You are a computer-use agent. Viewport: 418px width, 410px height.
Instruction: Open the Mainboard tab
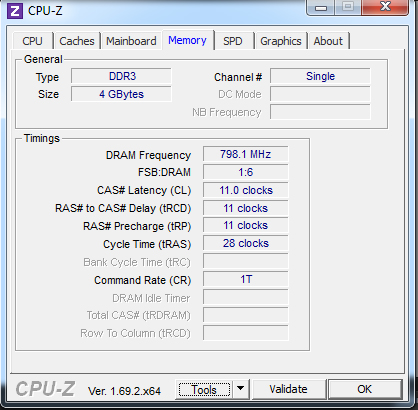(x=131, y=41)
